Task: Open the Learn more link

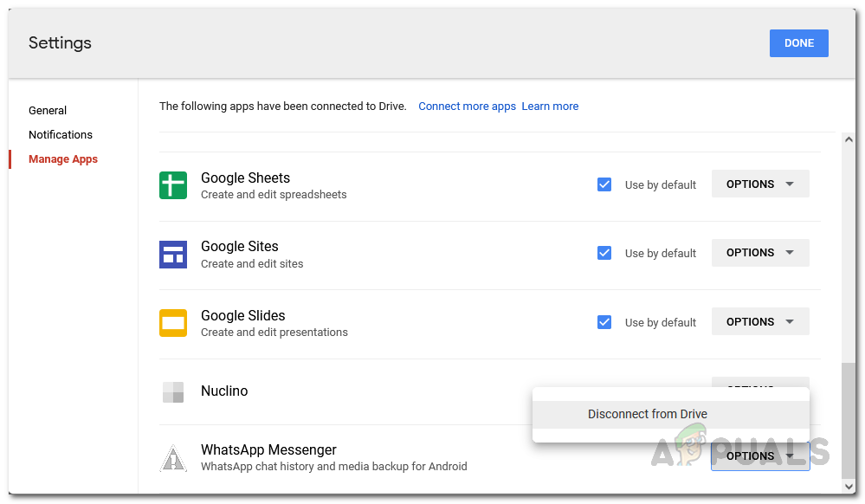Action: coord(550,107)
